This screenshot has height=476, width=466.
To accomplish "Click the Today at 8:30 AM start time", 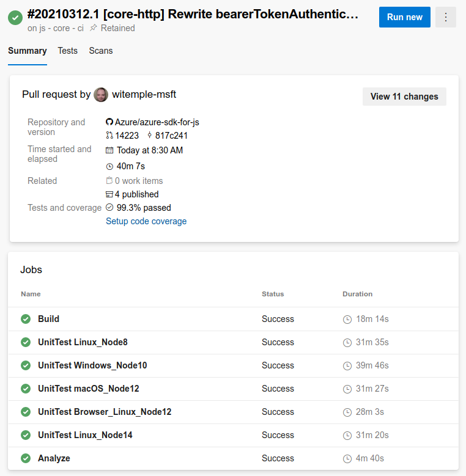I will click(150, 150).
